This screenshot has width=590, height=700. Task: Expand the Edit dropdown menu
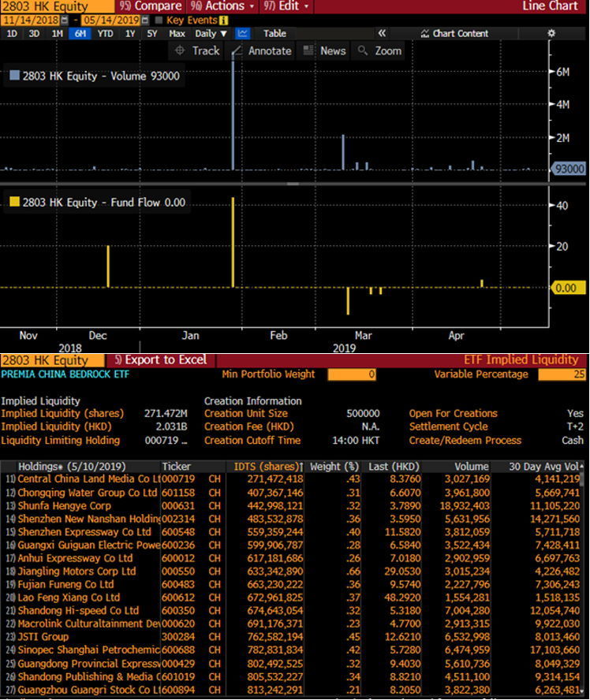[286, 6]
